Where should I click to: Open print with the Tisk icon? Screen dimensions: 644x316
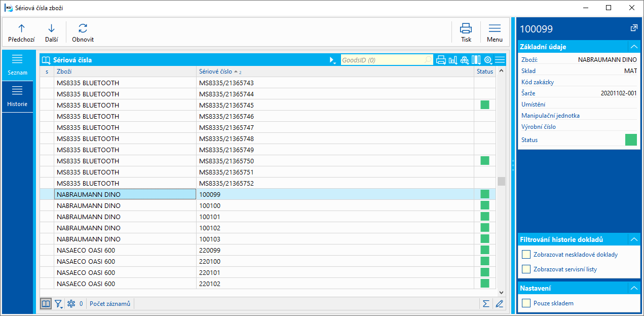coord(466,33)
